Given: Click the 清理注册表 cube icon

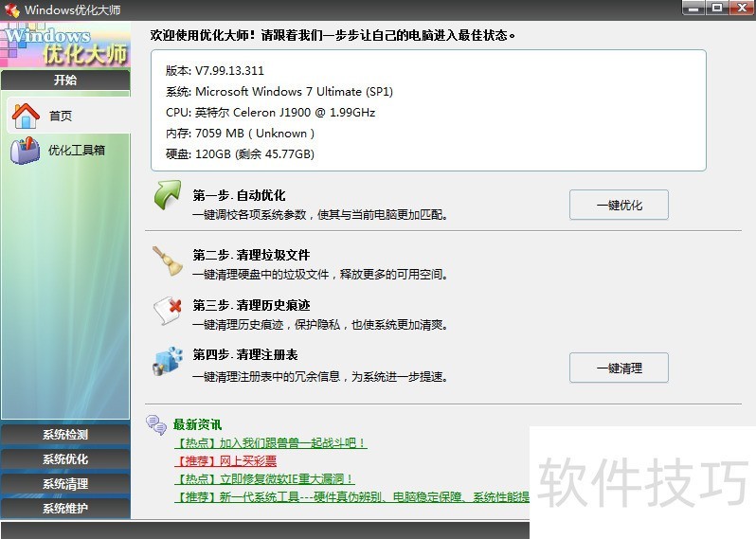Looking at the screenshot, I should pos(168,361).
